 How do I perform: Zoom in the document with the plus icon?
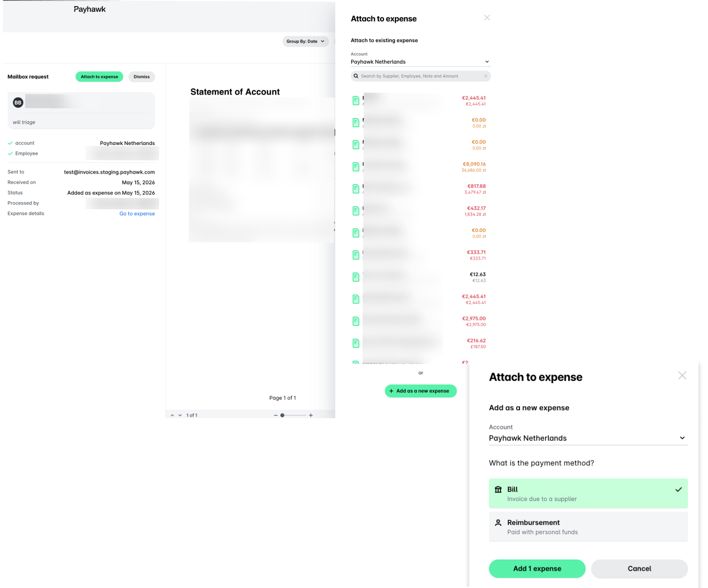coord(311,415)
